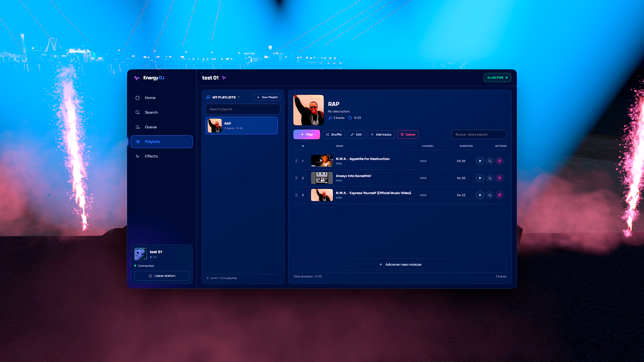Remove Express Yourself from playlist
Screen dimensions: 644x362
pyautogui.click(x=499, y=195)
